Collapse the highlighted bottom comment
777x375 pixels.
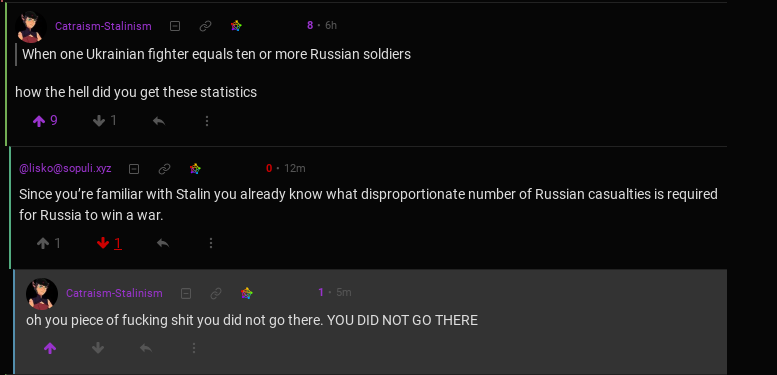pyautogui.click(x=186, y=294)
